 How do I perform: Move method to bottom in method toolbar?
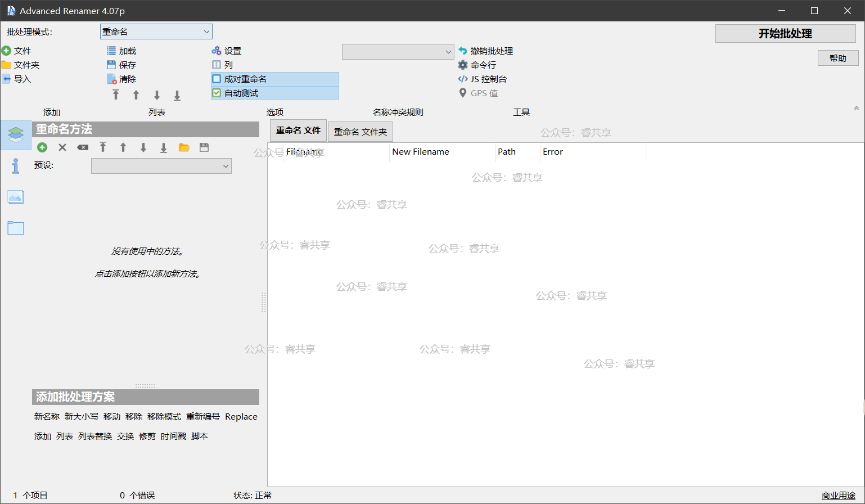point(164,147)
